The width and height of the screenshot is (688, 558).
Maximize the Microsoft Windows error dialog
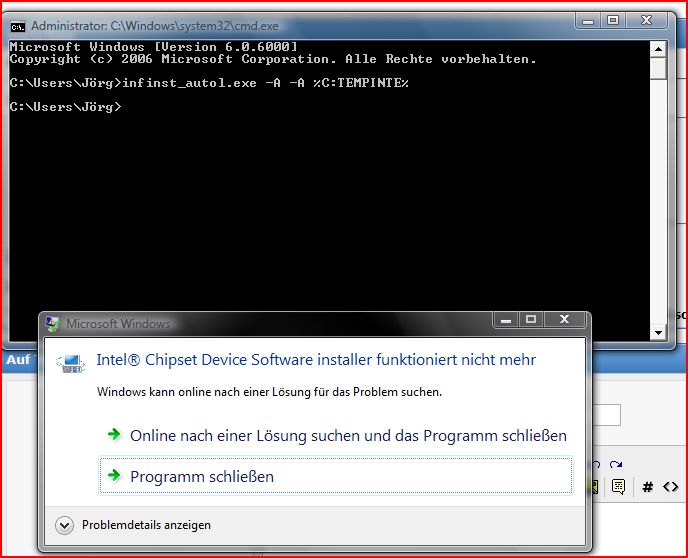point(531,319)
